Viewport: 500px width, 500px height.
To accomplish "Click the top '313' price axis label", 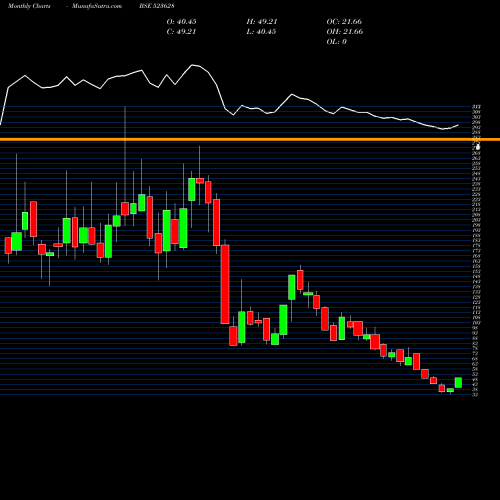I will [476, 107].
